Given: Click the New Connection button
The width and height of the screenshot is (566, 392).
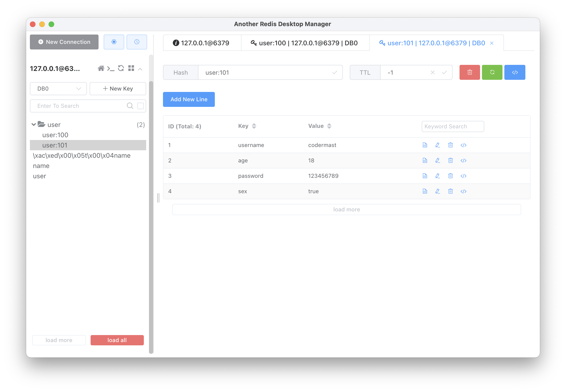Looking at the screenshot, I should (64, 42).
